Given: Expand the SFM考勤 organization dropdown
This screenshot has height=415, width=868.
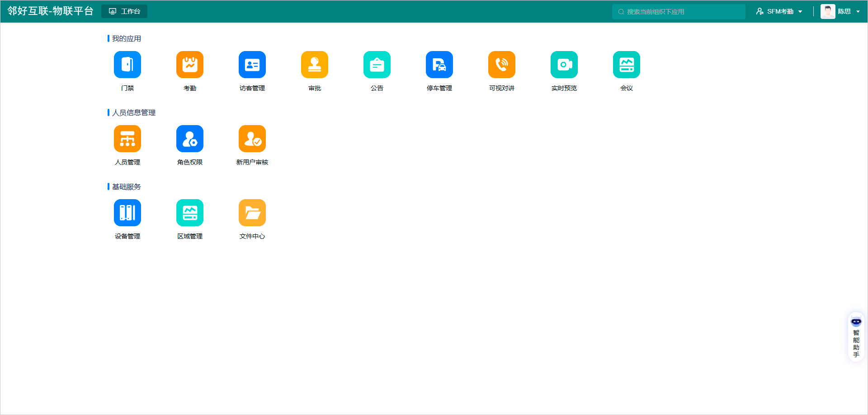Looking at the screenshot, I should [779, 11].
